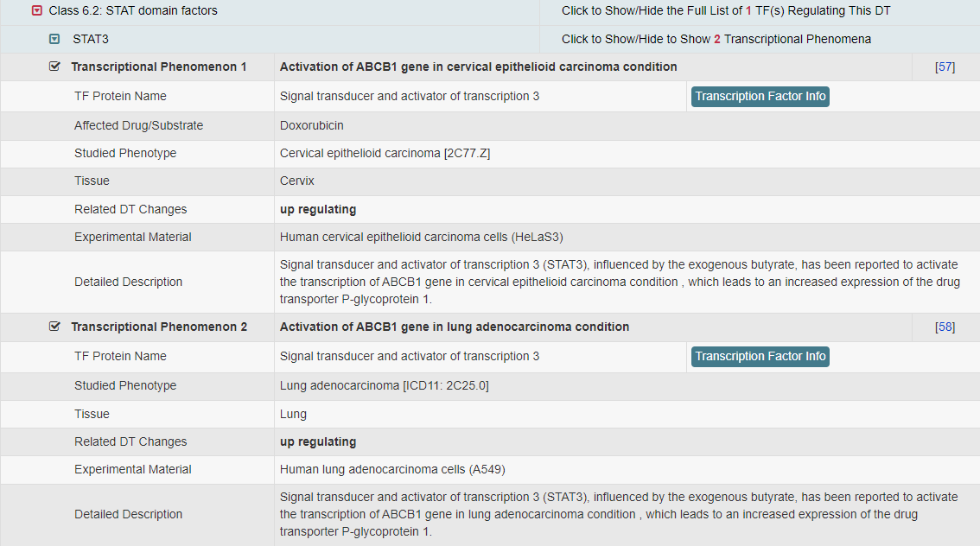Show/Hide the 2 Transcriptional Phenomena
Viewport: 980px width, 546px height.
click(716, 39)
